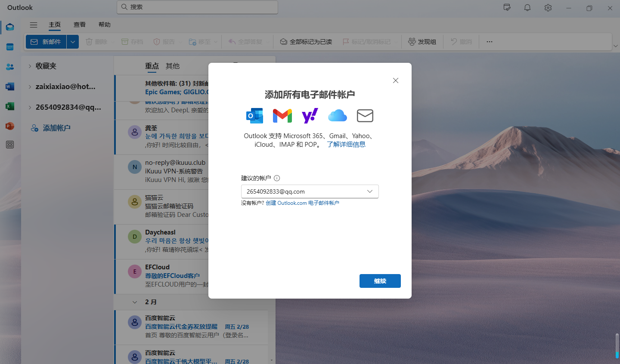Collapse the 2 月 message group
Screen dimensions: 620x364
tap(135, 302)
